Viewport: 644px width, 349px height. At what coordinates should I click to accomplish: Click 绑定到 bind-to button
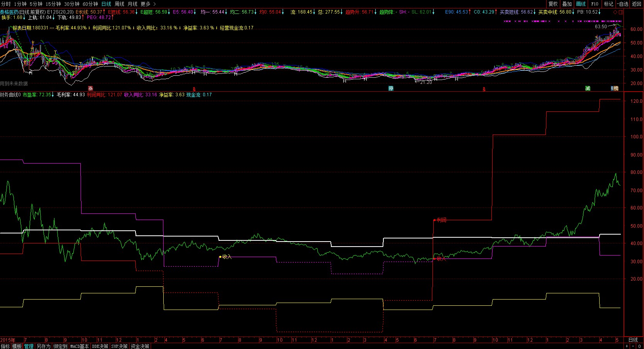point(61,346)
